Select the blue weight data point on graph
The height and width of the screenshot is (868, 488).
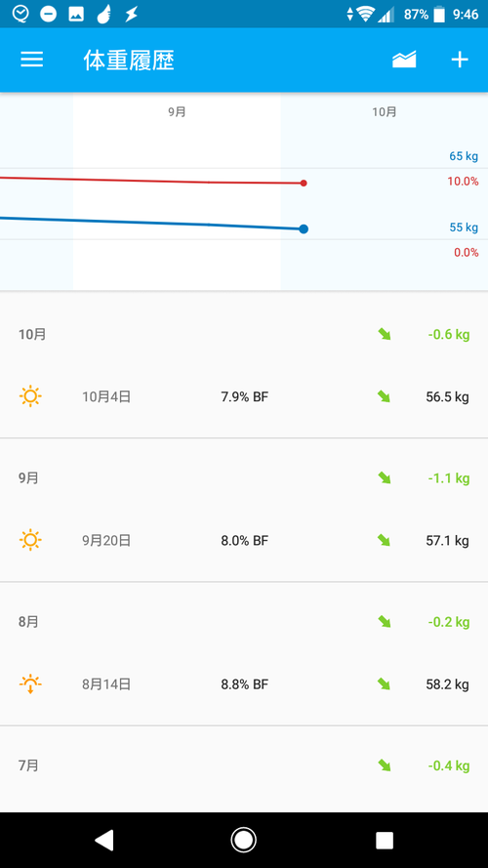tap(304, 229)
